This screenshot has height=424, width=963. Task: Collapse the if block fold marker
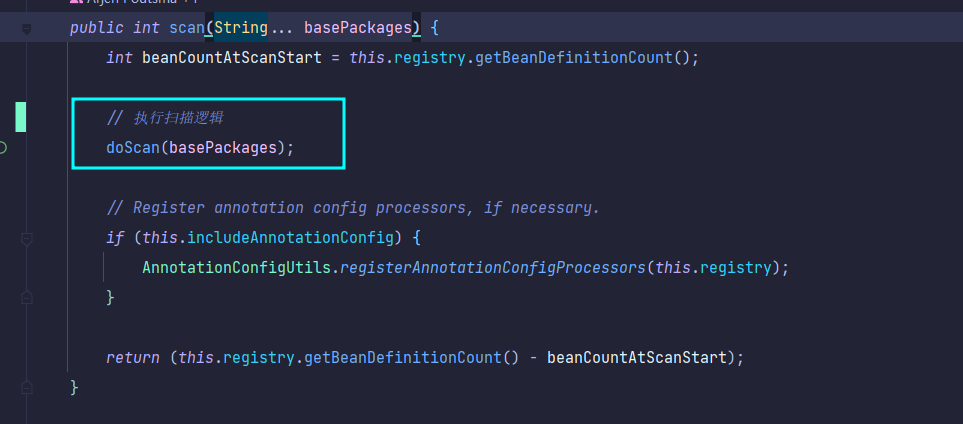click(x=27, y=239)
